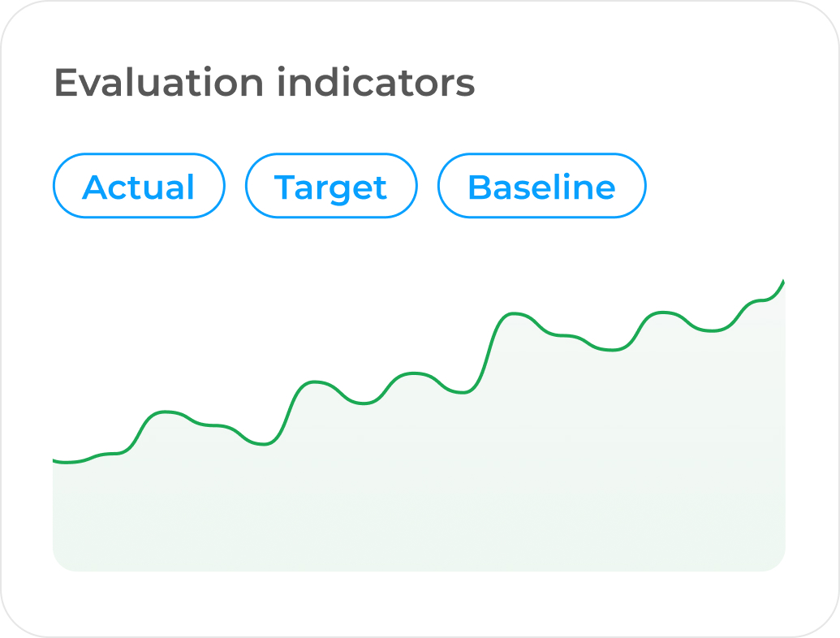Click the green line's starting point at left edge
The width and height of the screenshot is (840, 638).
point(54,460)
